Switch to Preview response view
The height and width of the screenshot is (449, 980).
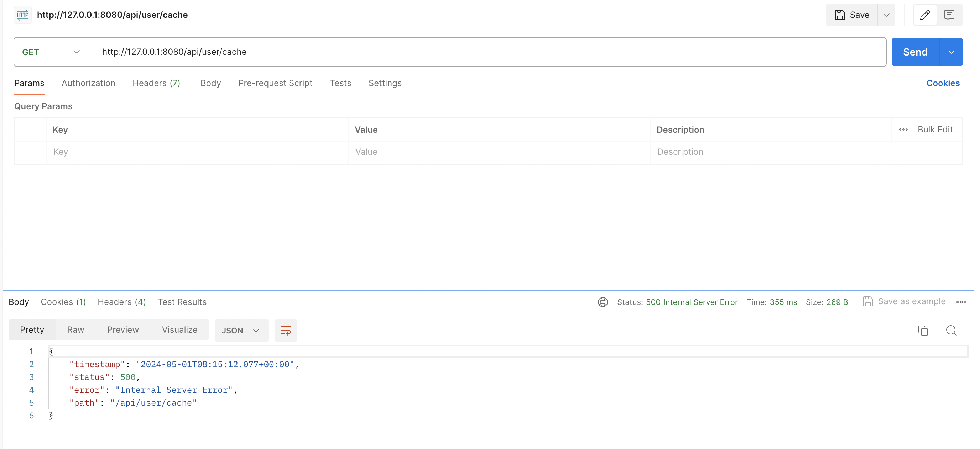[x=123, y=329]
